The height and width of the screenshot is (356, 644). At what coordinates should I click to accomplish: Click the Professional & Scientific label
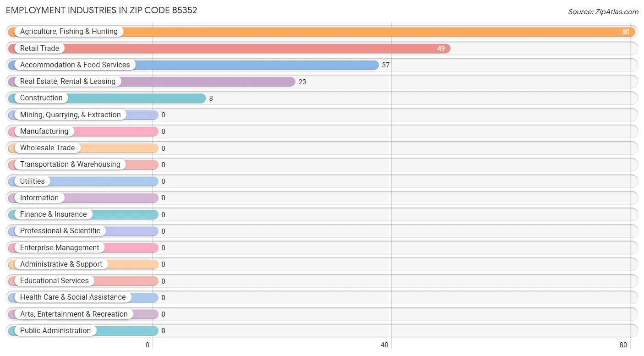(60, 231)
